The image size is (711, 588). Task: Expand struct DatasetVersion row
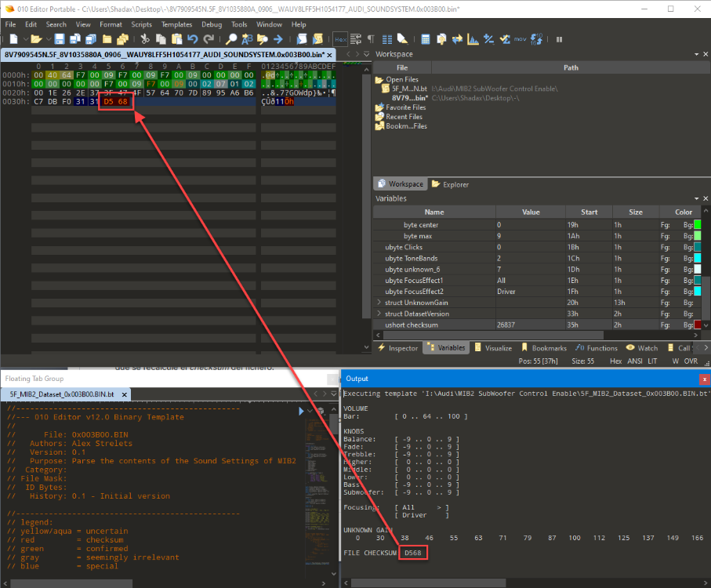pyautogui.click(x=379, y=314)
